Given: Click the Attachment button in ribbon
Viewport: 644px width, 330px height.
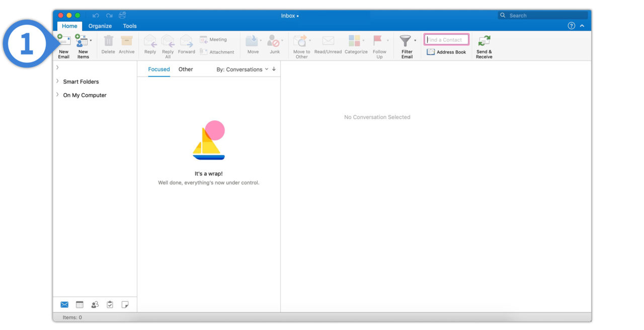Looking at the screenshot, I should tap(217, 52).
